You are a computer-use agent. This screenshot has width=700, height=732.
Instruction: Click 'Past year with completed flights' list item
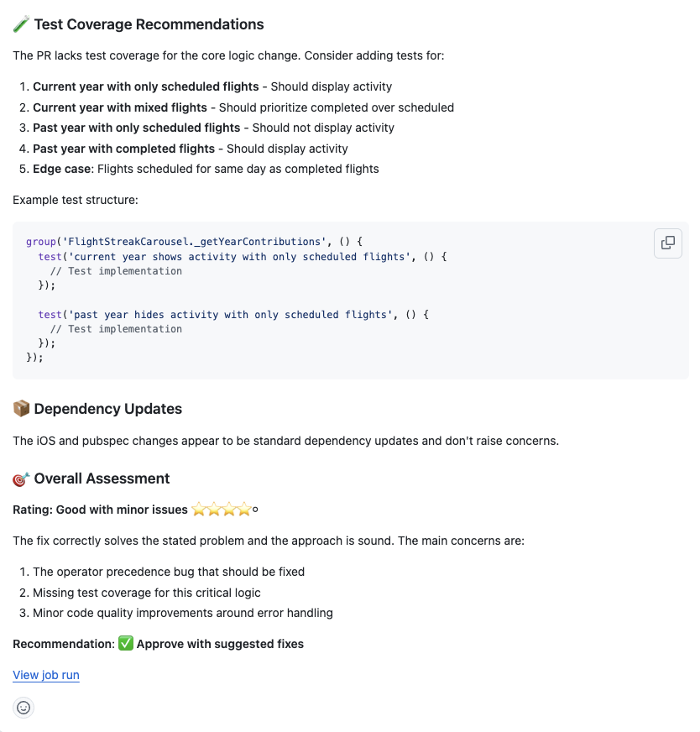pos(124,149)
